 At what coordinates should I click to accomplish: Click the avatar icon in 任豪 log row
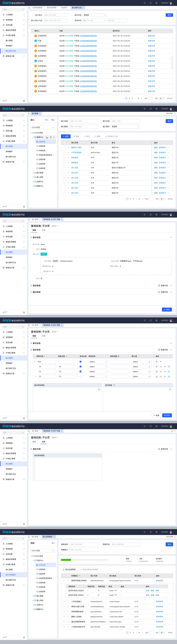[x=35, y=41]
